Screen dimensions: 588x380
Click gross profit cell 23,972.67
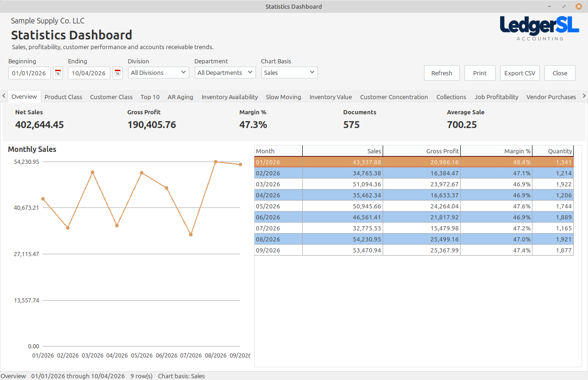[x=422, y=184]
